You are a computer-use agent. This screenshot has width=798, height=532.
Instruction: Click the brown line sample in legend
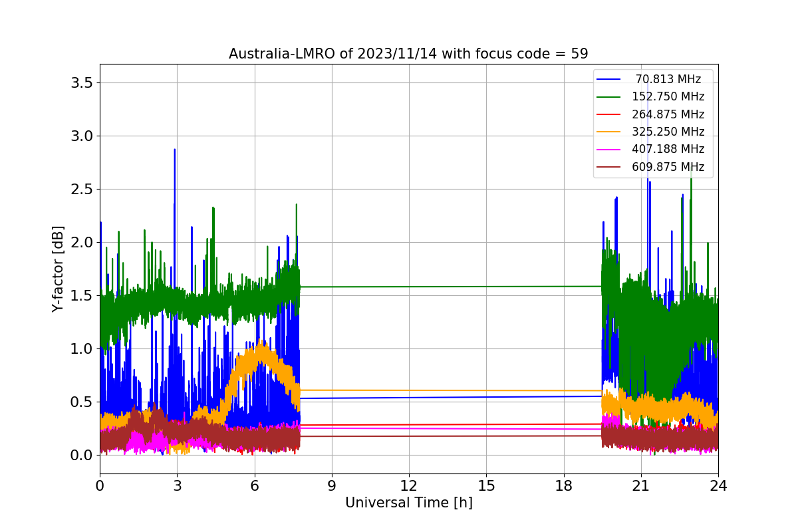[608, 168]
